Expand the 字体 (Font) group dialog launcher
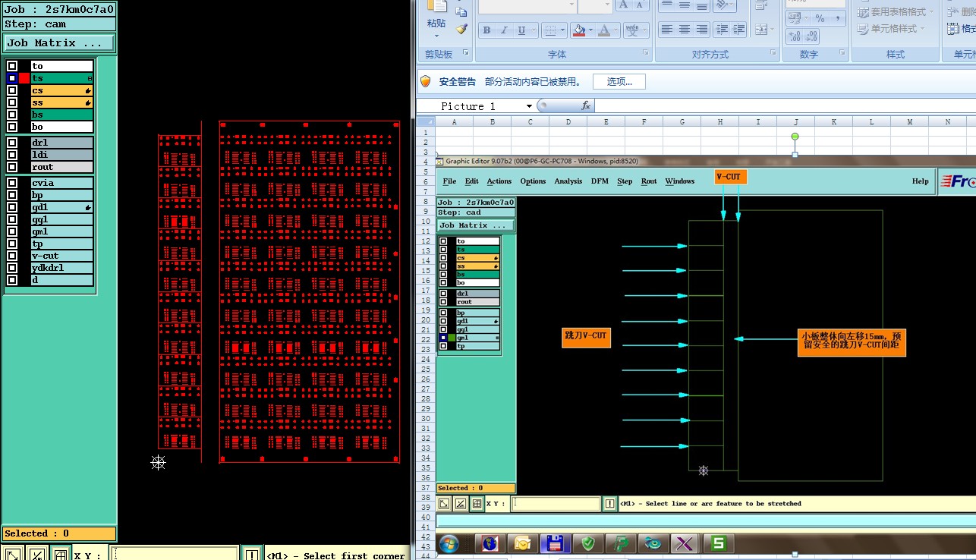This screenshot has width=976, height=560. point(646,53)
